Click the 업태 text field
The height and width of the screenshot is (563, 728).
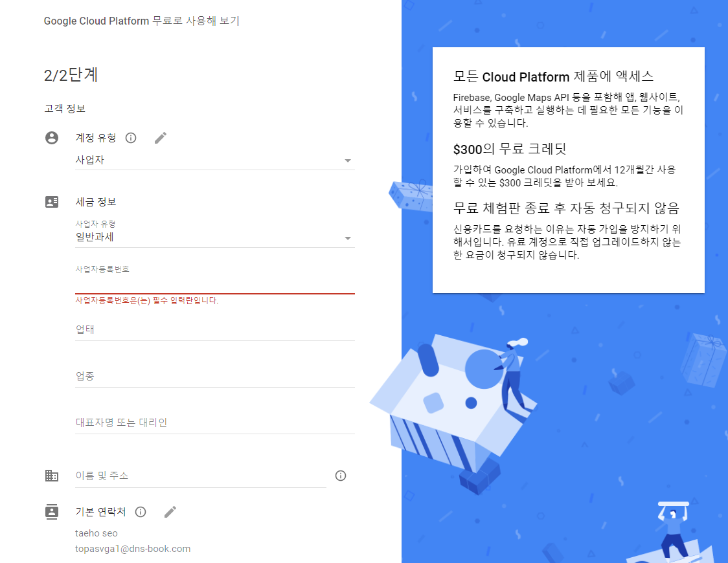215,329
